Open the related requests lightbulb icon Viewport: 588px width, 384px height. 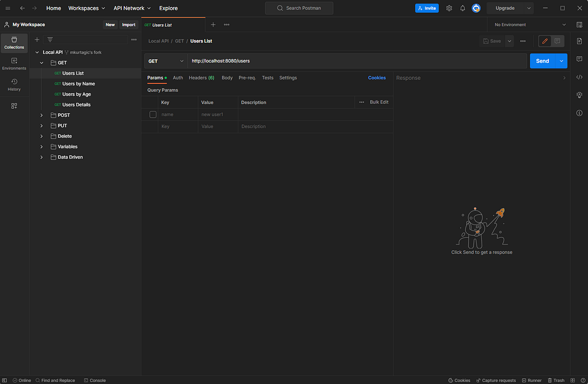[579, 95]
